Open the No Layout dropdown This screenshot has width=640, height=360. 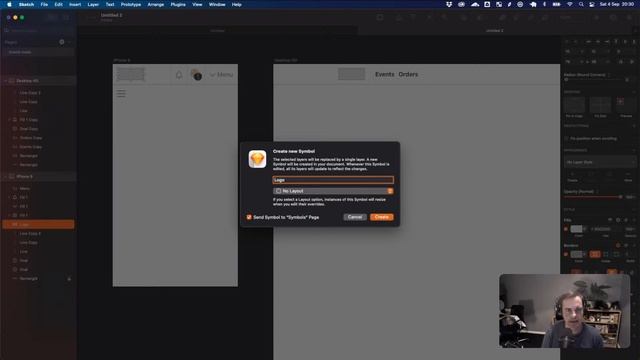point(333,191)
